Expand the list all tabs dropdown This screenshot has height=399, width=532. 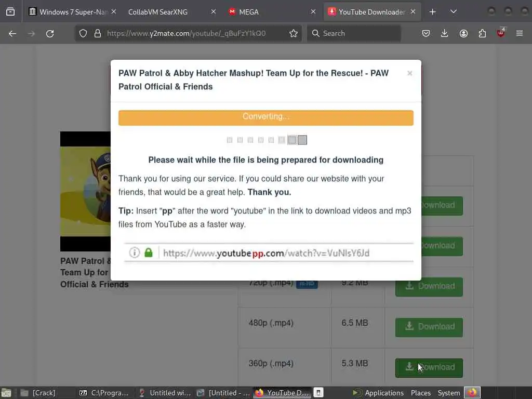point(453,12)
